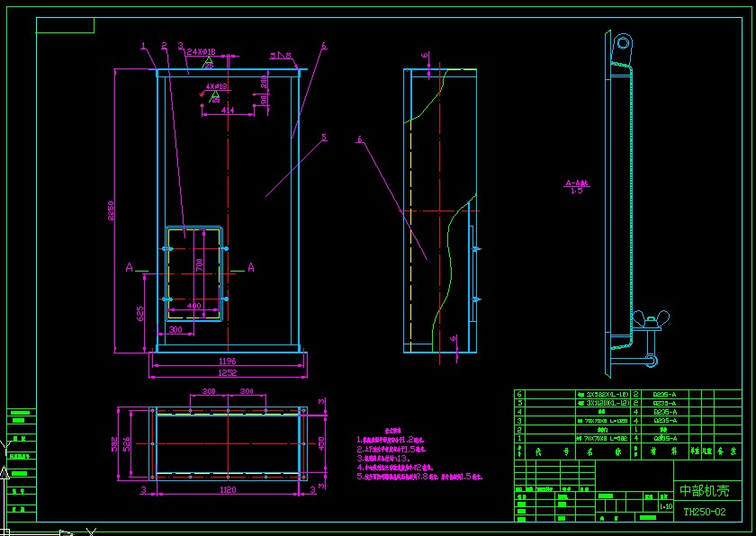This screenshot has height=536, width=756.
Task: Pick the 414 hole spacing dimension
Action: [x=228, y=111]
